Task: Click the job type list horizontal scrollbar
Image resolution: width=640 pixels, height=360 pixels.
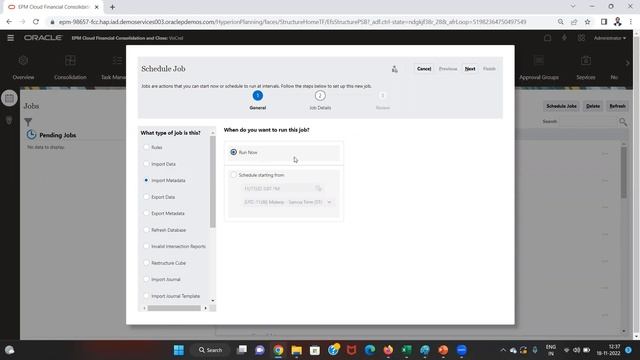Action: 174,308
